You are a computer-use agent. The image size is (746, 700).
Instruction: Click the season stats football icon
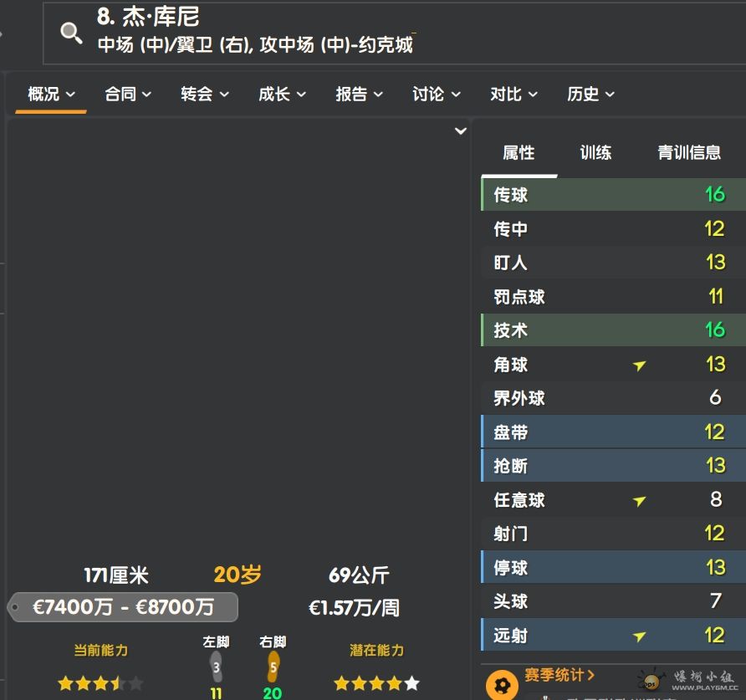click(x=501, y=684)
